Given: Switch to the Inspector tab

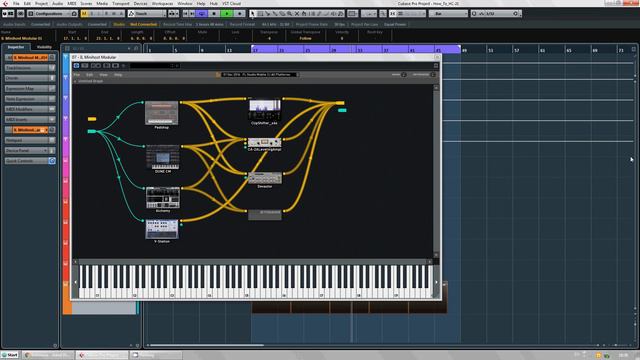Looking at the screenshot, I should [x=16, y=47].
